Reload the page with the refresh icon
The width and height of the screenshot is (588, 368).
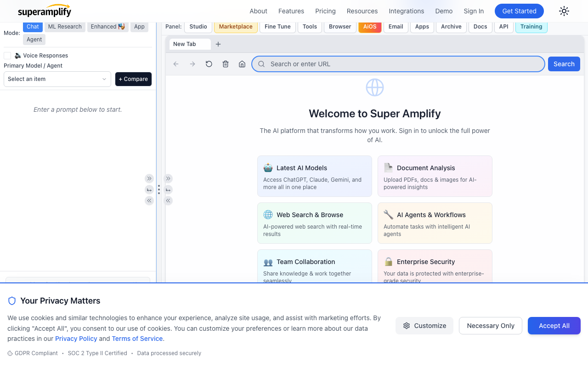point(209,64)
